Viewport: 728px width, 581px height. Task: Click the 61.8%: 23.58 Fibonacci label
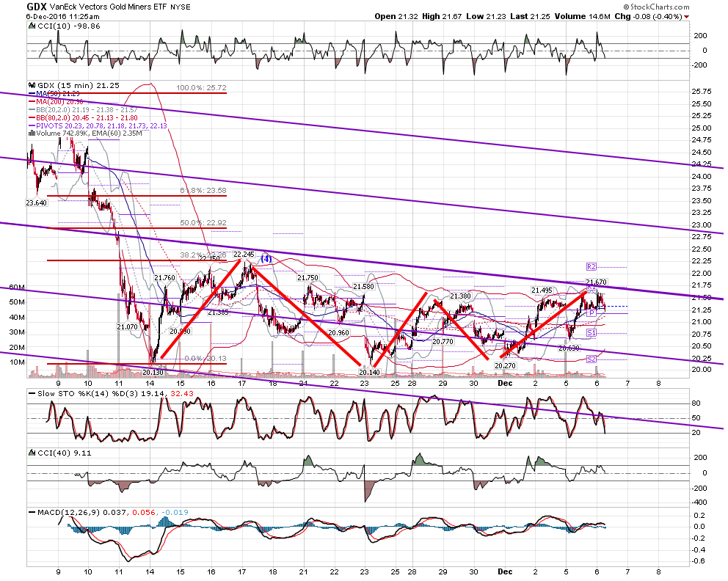tap(203, 190)
